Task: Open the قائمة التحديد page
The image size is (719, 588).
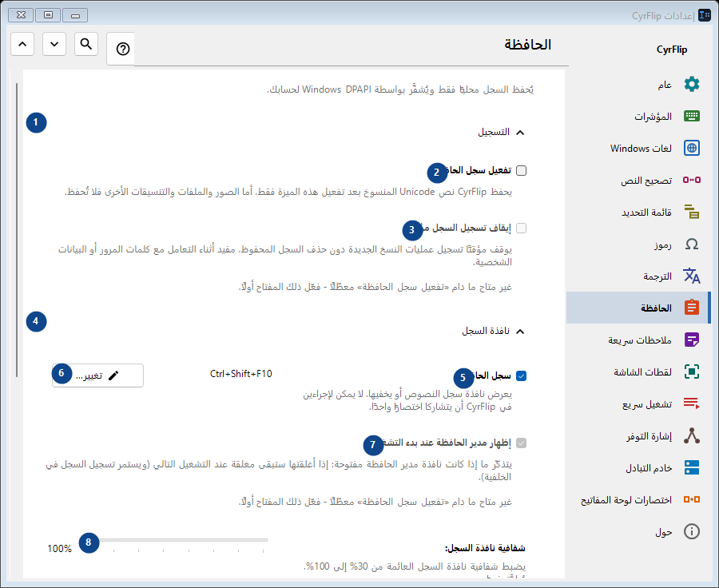Action: pyautogui.click(x=638, y=212)
